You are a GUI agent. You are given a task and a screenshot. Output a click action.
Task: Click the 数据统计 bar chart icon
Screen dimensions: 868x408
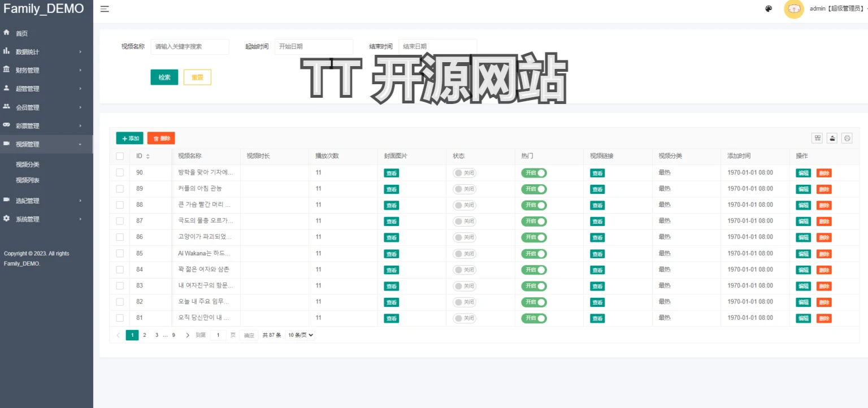[x=7, y=51]
